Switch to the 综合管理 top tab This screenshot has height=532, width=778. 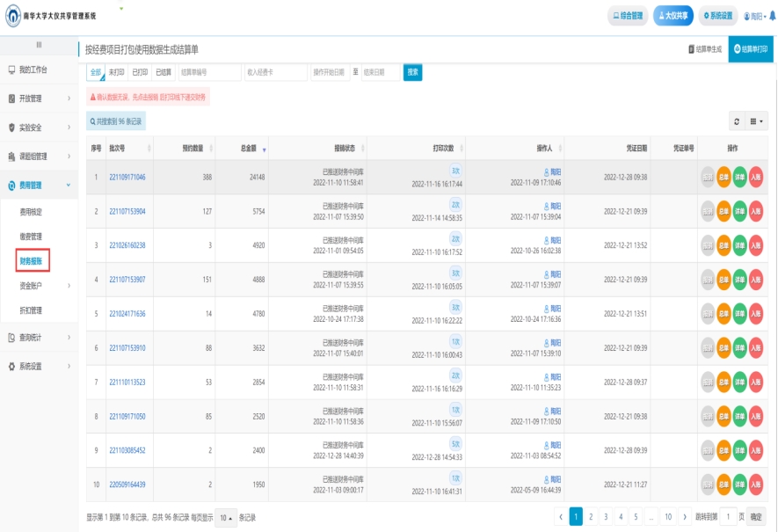pos(628,16)
